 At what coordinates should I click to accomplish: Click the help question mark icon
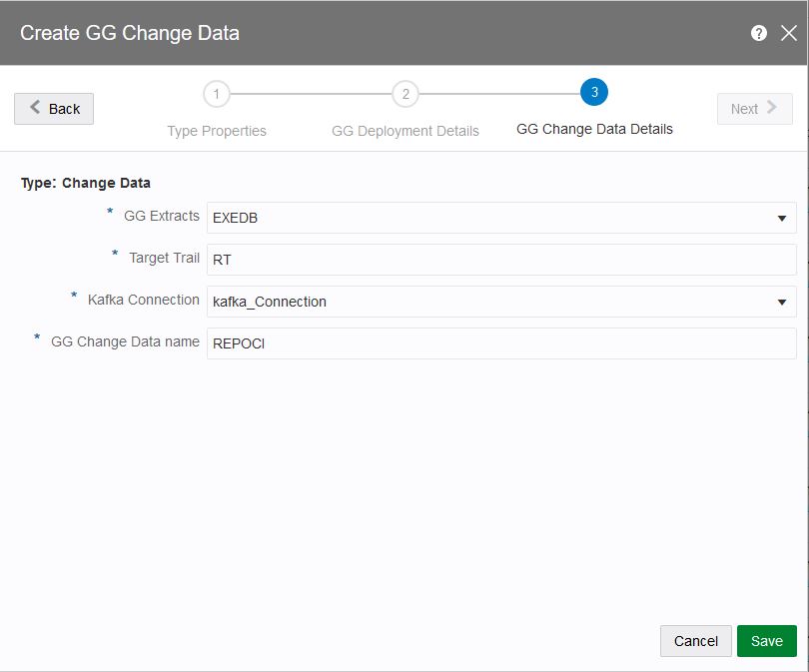(x=759, y=33)
